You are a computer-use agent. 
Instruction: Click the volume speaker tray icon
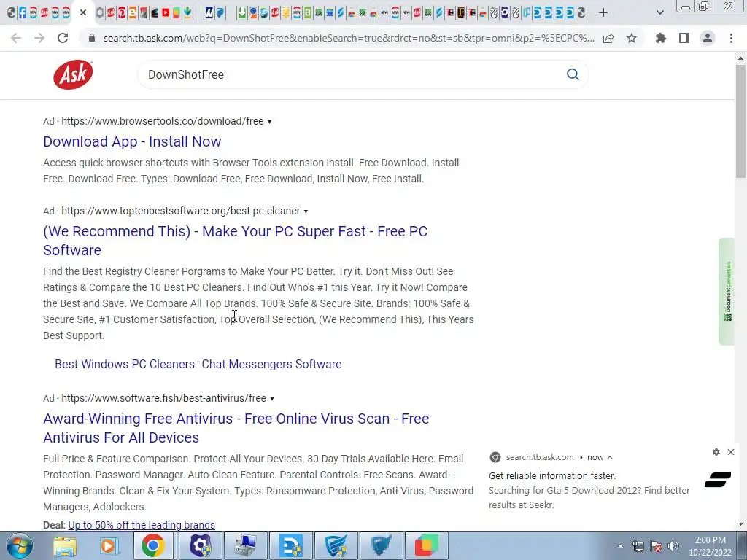coord(673,546)
